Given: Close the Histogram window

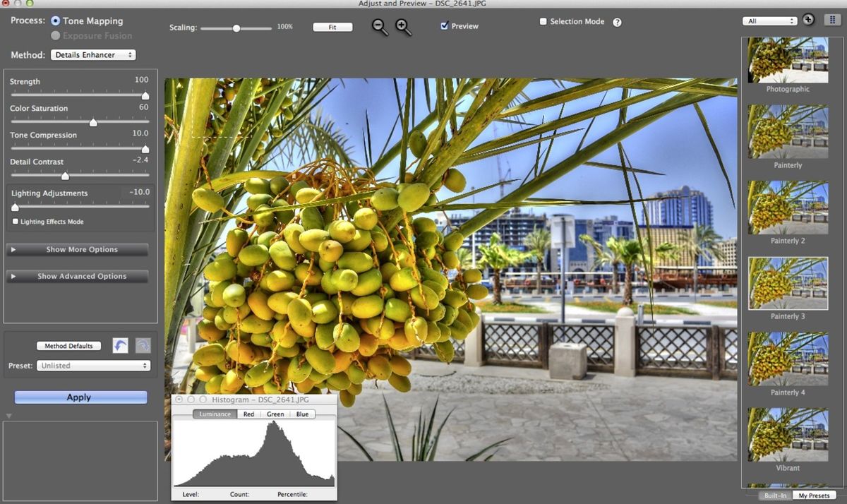Looking at the screenshot, I should (x=179, y=400).
